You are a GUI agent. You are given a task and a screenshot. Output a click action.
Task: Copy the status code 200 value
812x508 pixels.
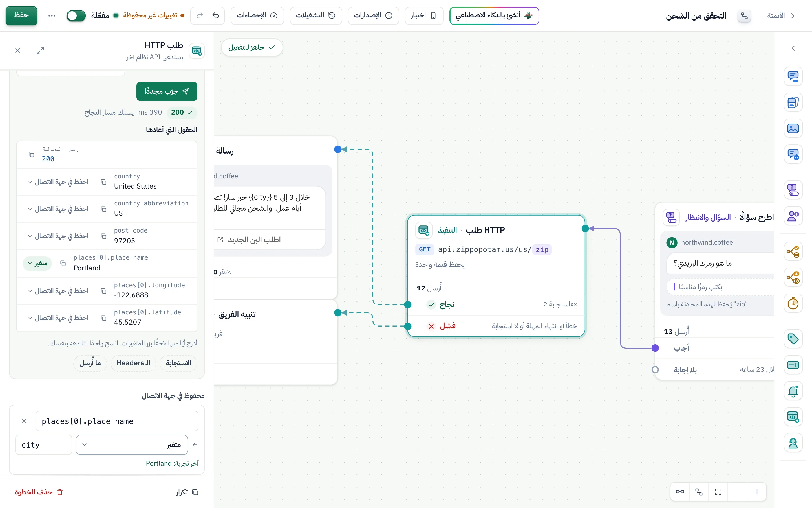click(x=31, y=154)
